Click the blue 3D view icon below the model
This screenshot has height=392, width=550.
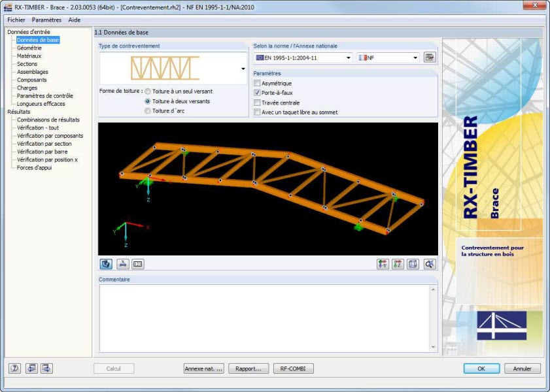[106, 264]
